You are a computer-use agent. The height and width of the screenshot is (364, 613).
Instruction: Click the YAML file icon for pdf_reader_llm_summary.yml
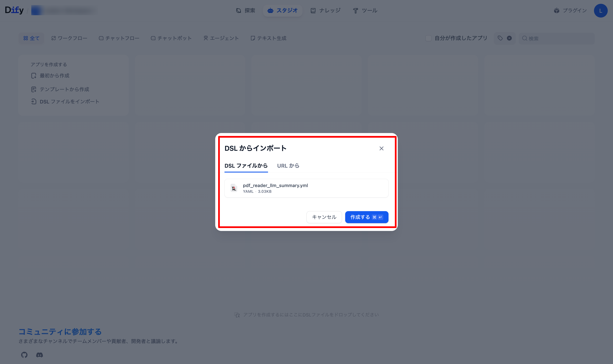click(234, 188)
